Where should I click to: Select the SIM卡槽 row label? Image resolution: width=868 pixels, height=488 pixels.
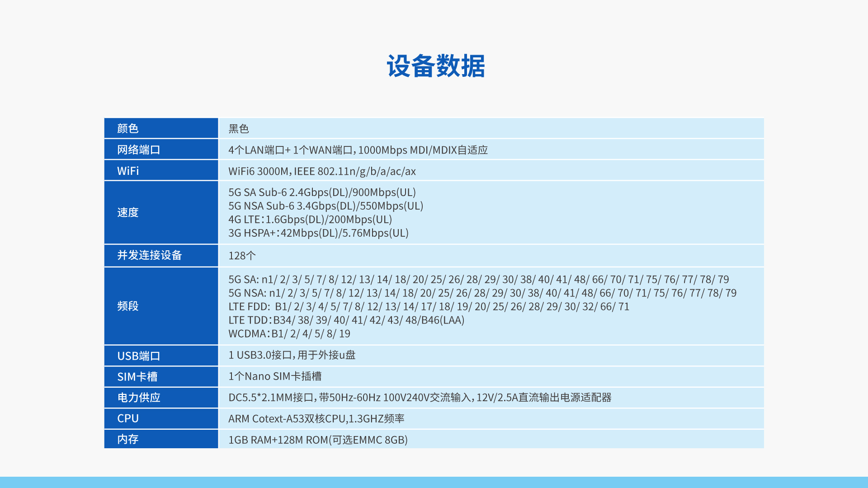(x=137, y=377)
